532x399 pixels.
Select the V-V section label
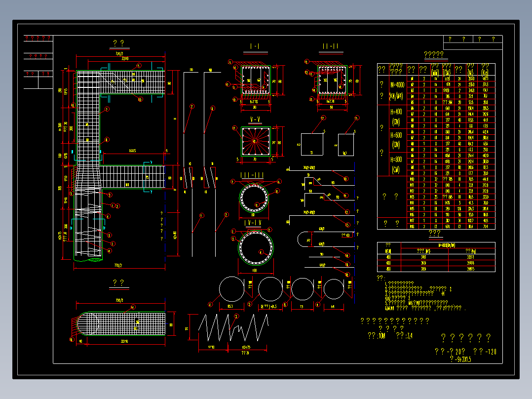tap(255, 120)
